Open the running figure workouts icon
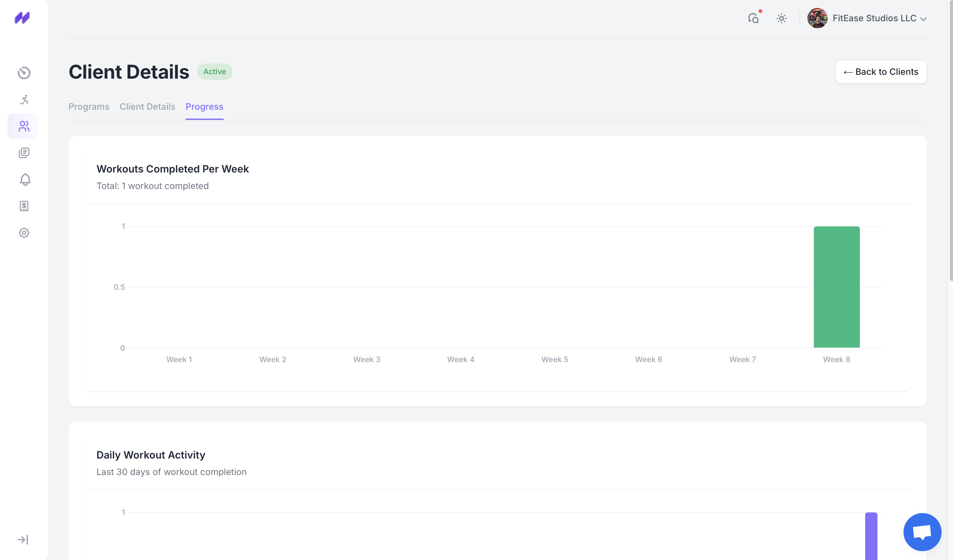The image size is (953, 560). [x=24, y=100]
